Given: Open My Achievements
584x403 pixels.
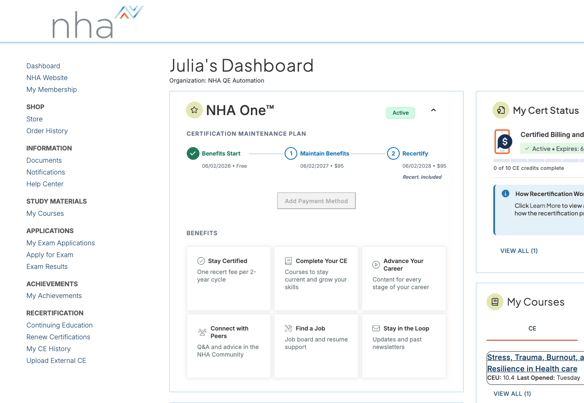Looking at the screenshot, I should [x=54, y=296].
